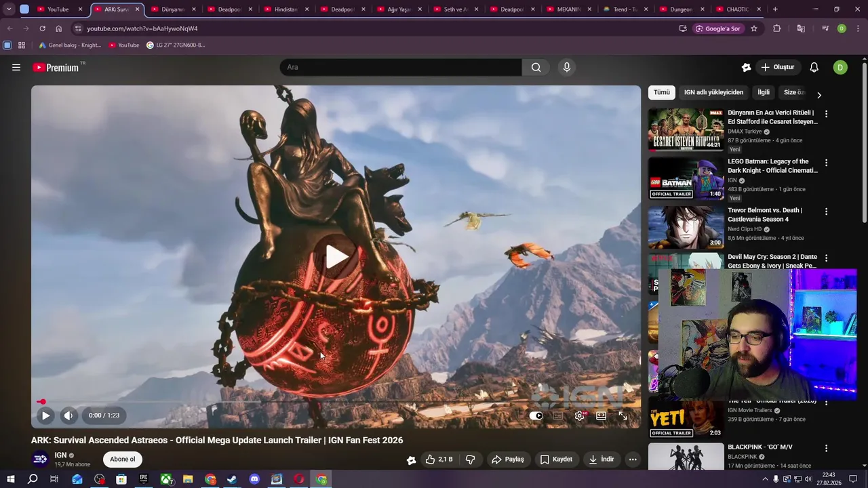This screenshot has height=488, width=868.
Task: Open Chrome three-dot menu
Action: coord(859,28)
